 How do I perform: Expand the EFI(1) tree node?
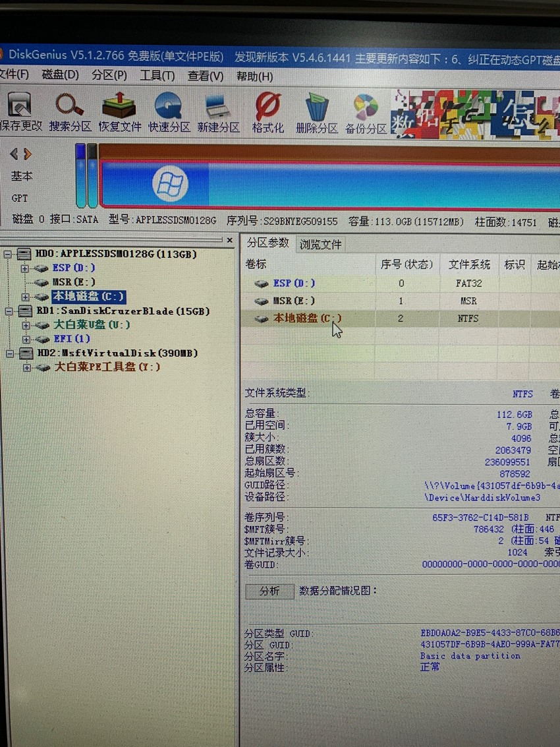point(26,340)
